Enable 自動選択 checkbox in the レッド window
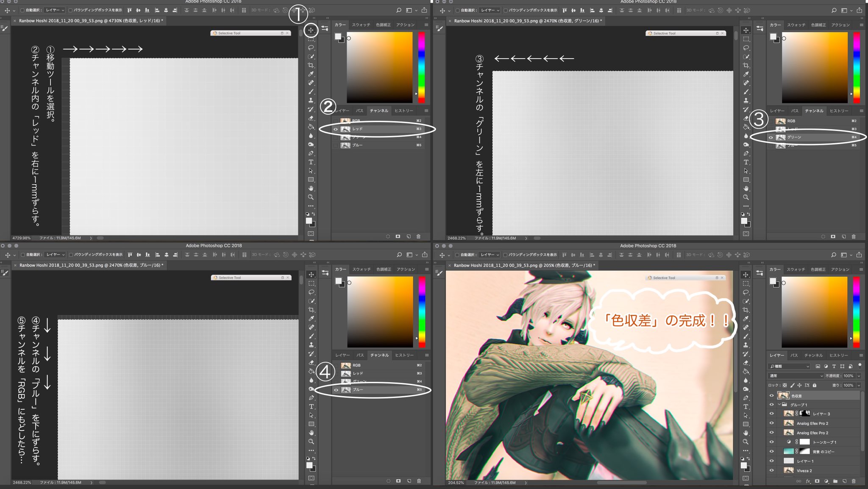 22,10
